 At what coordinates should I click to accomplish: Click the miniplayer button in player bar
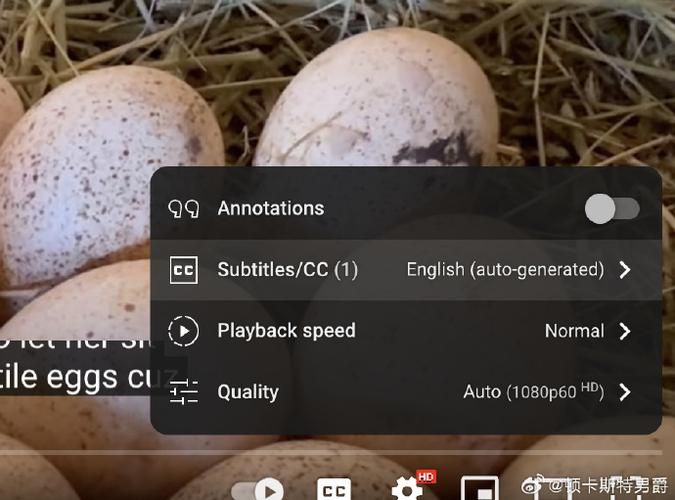480,488
